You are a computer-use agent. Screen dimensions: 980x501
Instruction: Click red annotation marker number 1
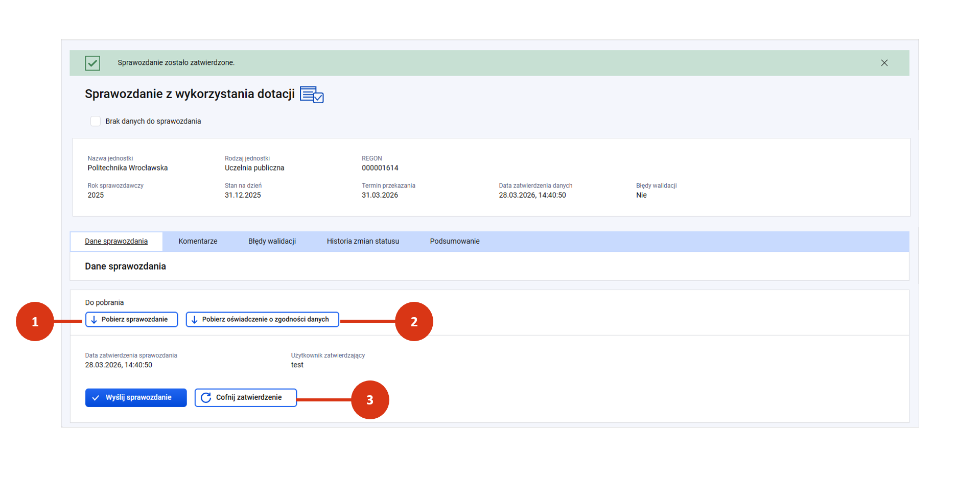click(x=35, y=322)
